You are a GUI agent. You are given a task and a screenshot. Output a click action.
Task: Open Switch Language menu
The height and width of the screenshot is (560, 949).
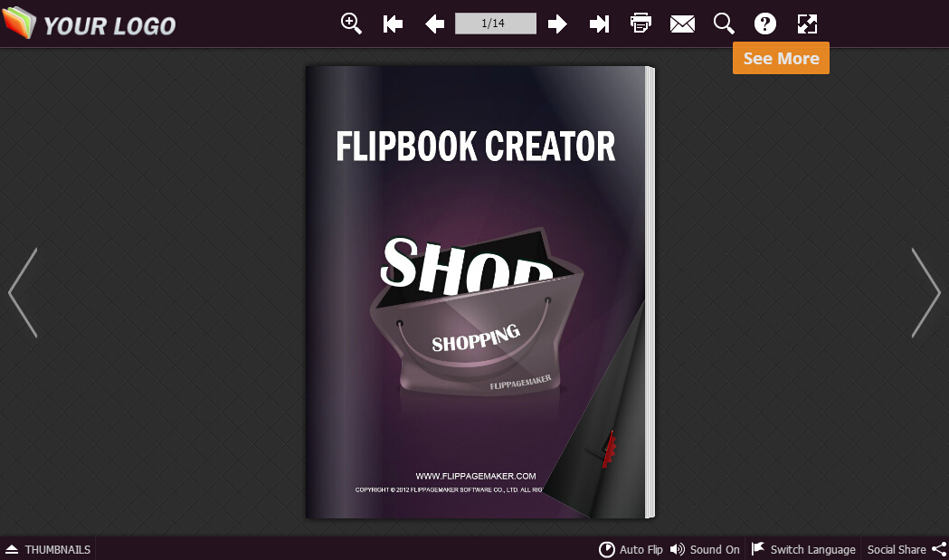click(x=803, y=549)
